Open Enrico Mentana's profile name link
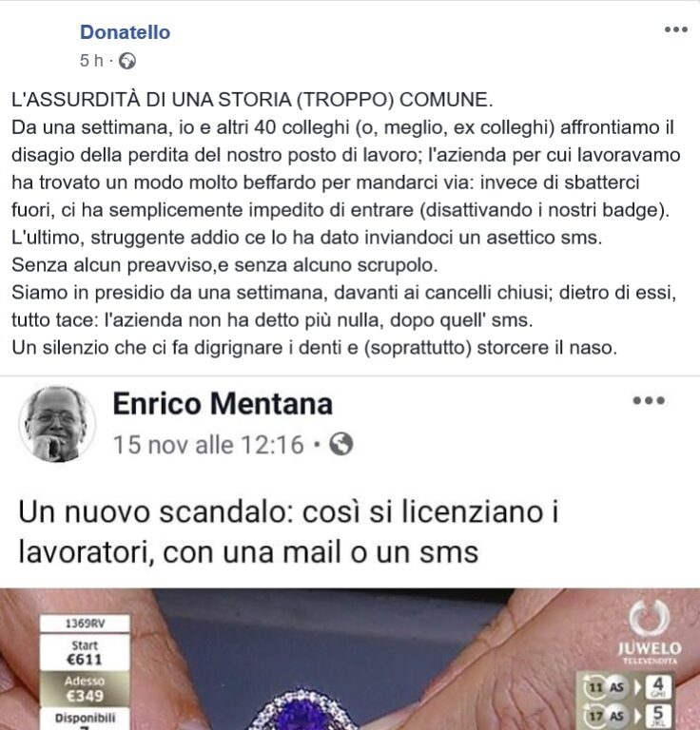Image resolution: width=700 pixels, height=730 pixels. [x=223, y=403]
